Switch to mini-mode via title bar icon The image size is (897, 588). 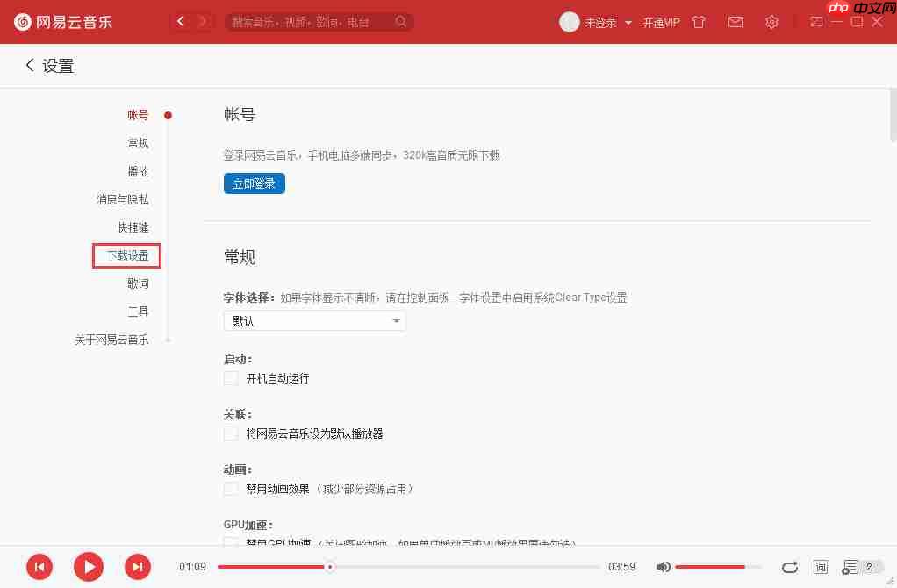(x=815, y=22)
